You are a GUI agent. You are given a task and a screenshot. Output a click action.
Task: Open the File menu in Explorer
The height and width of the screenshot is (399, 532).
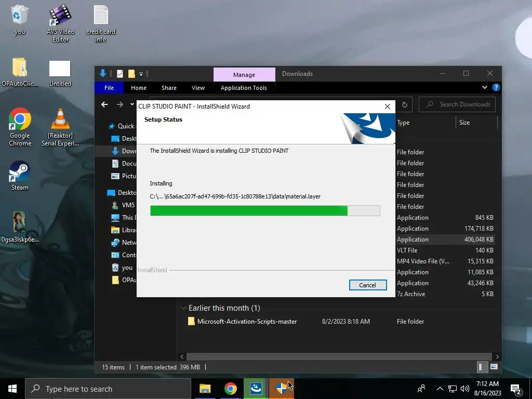coord(109,88)
